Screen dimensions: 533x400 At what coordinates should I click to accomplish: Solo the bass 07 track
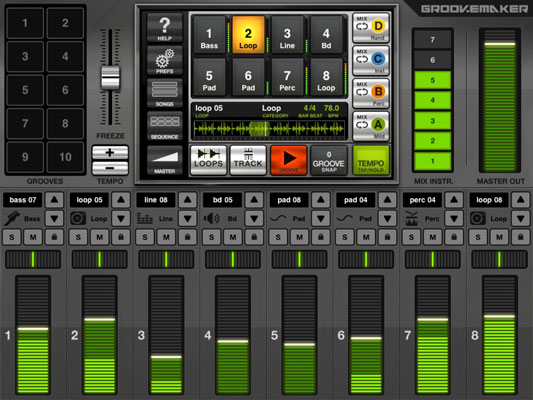tap(12, 237)
